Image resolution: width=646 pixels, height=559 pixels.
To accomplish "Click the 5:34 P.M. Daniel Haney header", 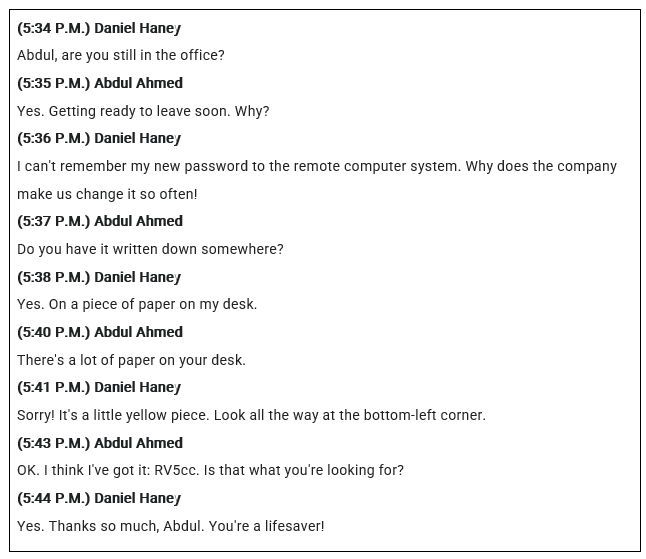I will click(x=98, y=28).
